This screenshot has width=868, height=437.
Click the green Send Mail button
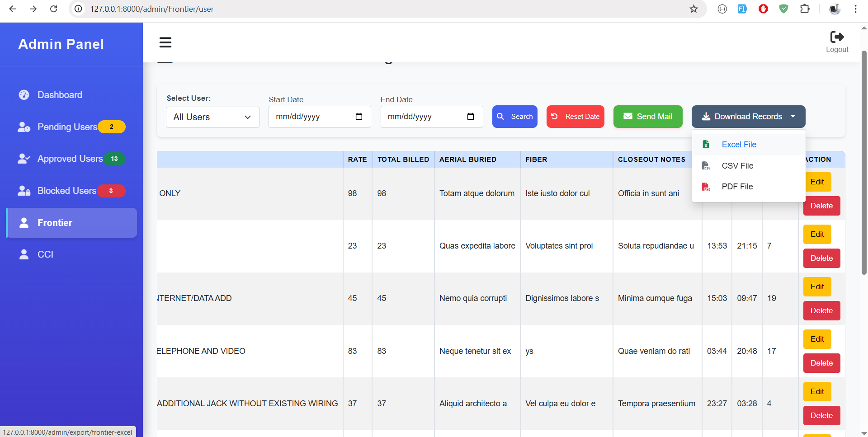click(x=647, y=117)
